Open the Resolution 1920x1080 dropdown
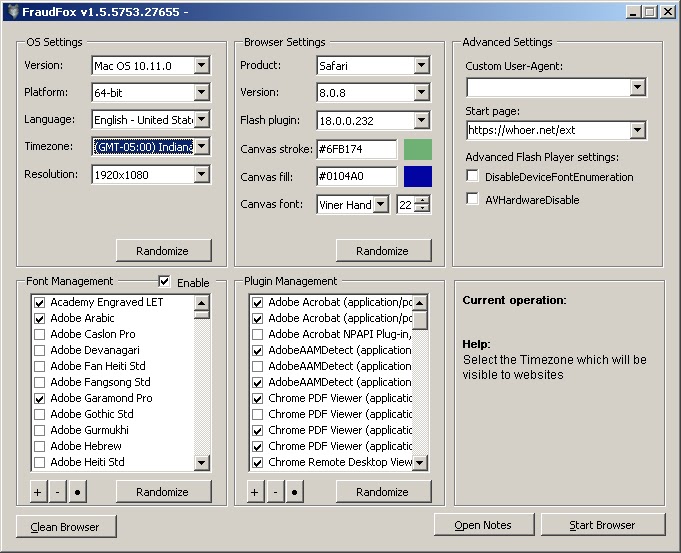 tap(202, 175)
